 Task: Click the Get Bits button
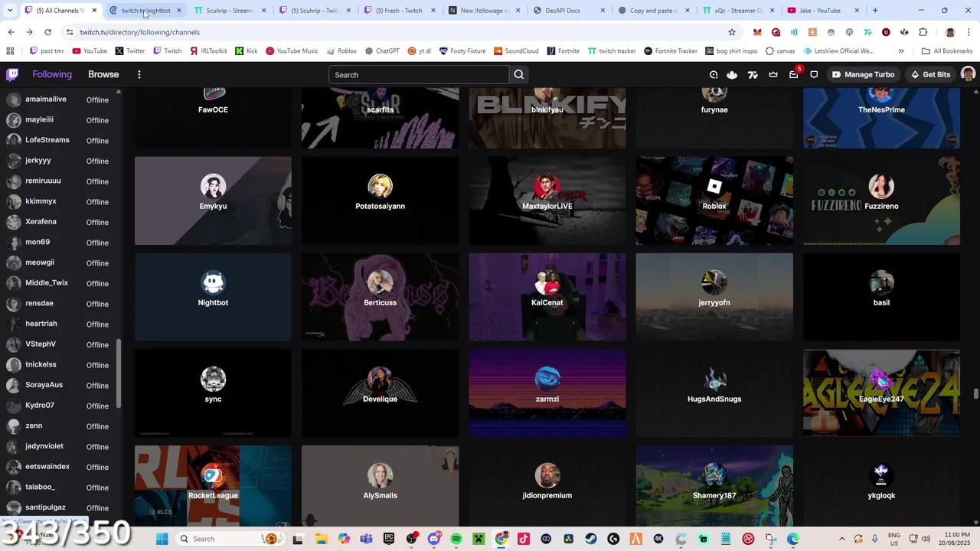coord(930,74)
